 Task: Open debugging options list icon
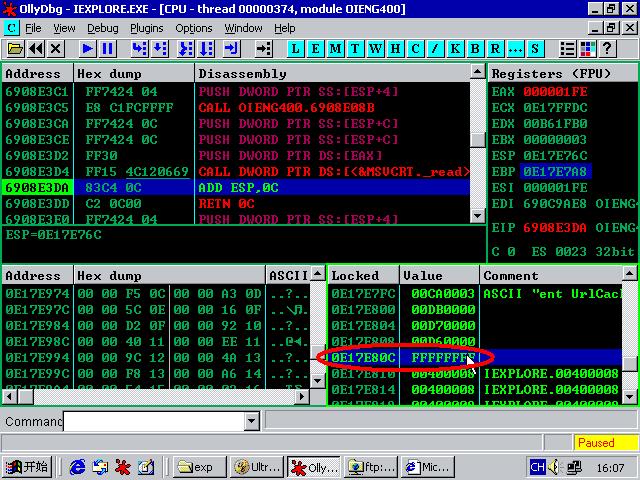click(x=568, y=49)
